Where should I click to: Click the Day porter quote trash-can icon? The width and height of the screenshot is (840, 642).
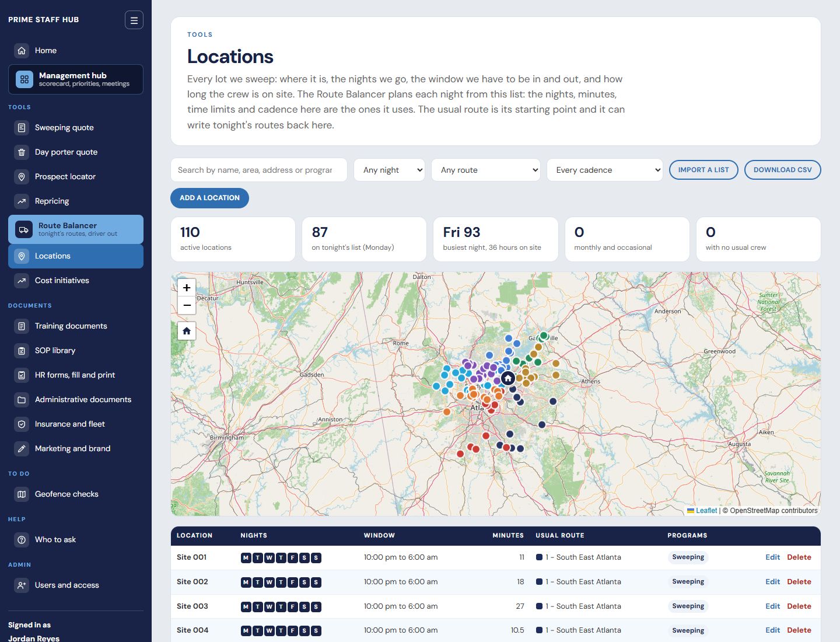tap(22, 152)
